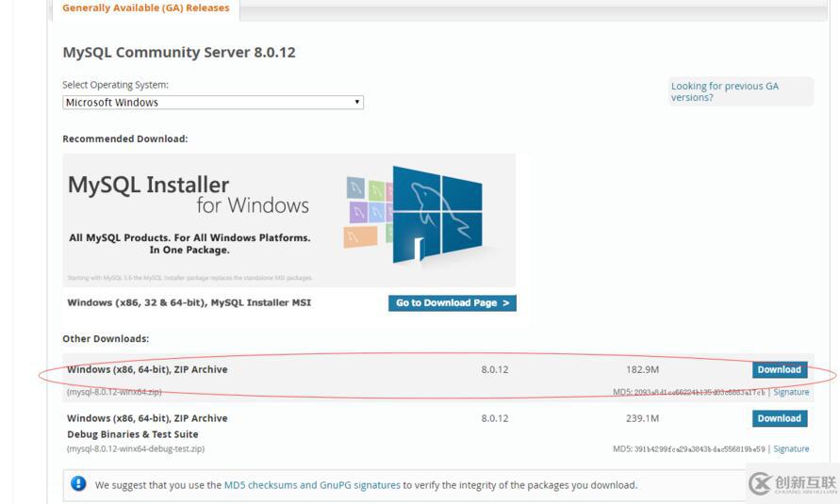Click the MySQL Community Server 8.0.12 heading
Screen dimensions: 840x504
179,53
